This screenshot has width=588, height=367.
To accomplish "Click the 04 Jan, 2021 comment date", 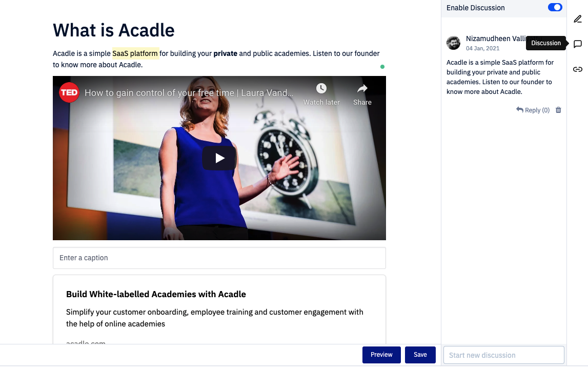I will pos(482,48).
